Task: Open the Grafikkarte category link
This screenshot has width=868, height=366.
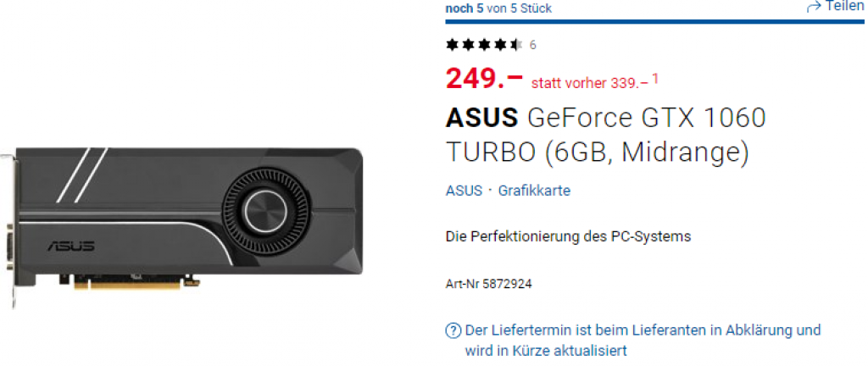Action: point(534,191)
